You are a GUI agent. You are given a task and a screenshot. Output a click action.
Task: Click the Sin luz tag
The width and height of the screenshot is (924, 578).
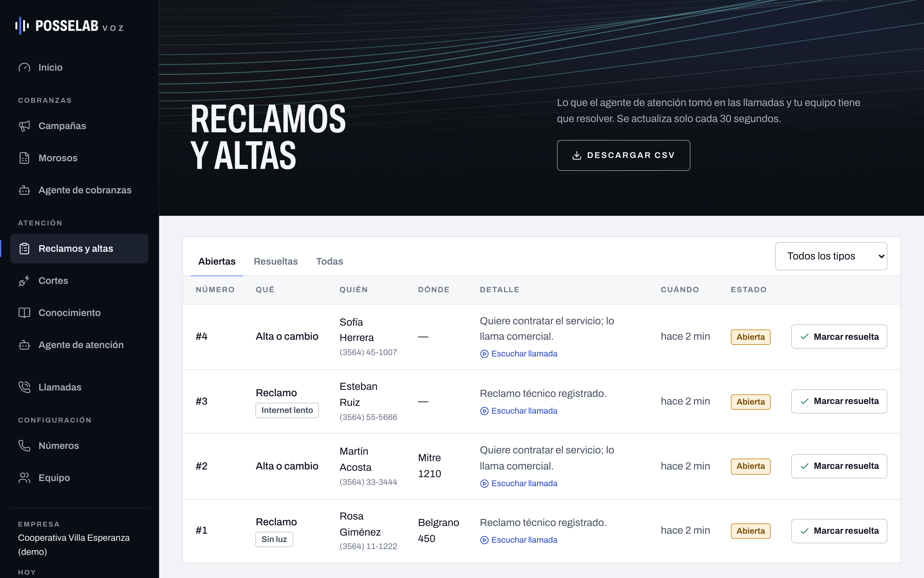274,539
